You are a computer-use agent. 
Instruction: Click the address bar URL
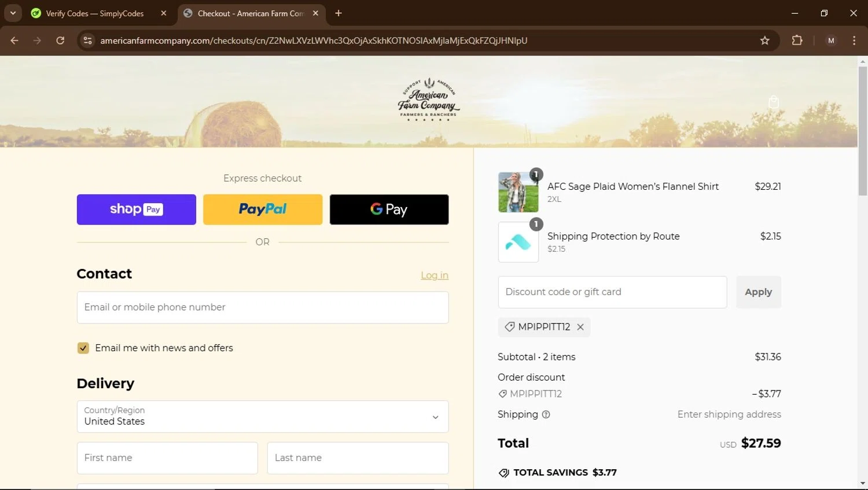pyautogui.click(x=314, y=40)
